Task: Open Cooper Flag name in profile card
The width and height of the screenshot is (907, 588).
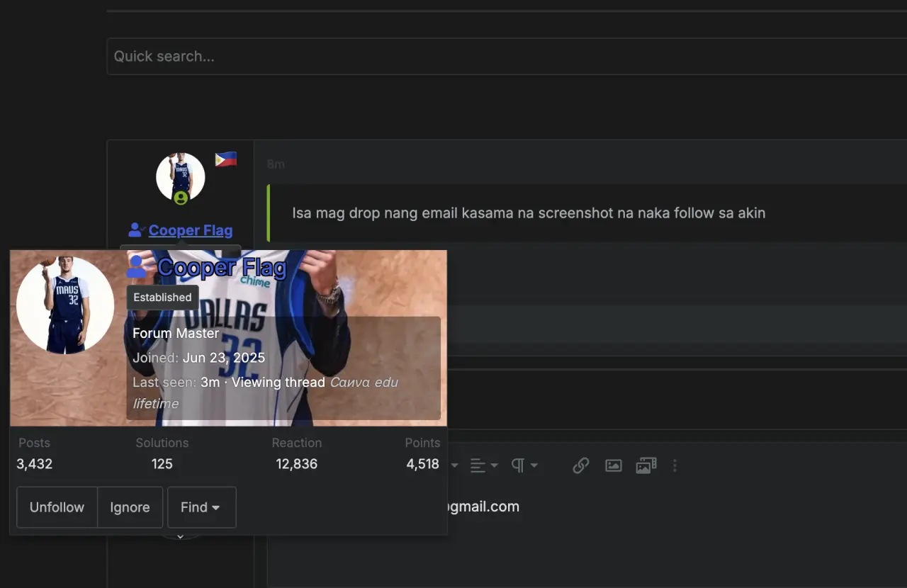Action: [222, 267]
